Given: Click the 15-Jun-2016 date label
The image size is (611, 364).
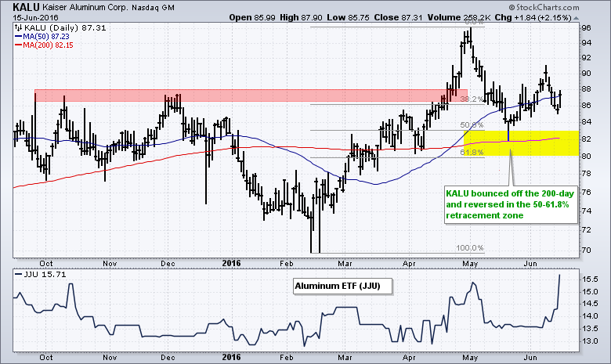Looking at the screenshot, I should 35,17.
